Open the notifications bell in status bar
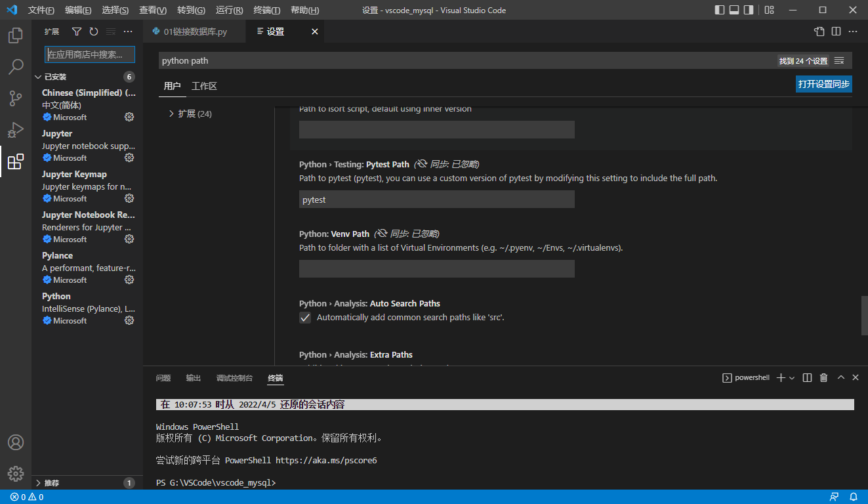The height and width of the screenshot is (504, 868). pos(854,497)
